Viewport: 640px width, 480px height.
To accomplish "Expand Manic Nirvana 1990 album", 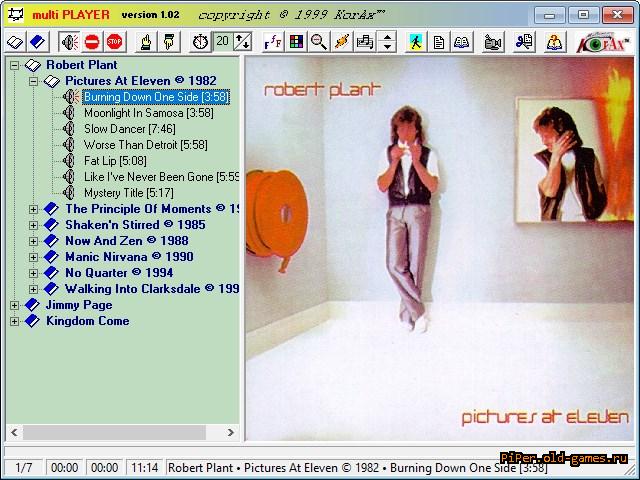I will (33, 257).
